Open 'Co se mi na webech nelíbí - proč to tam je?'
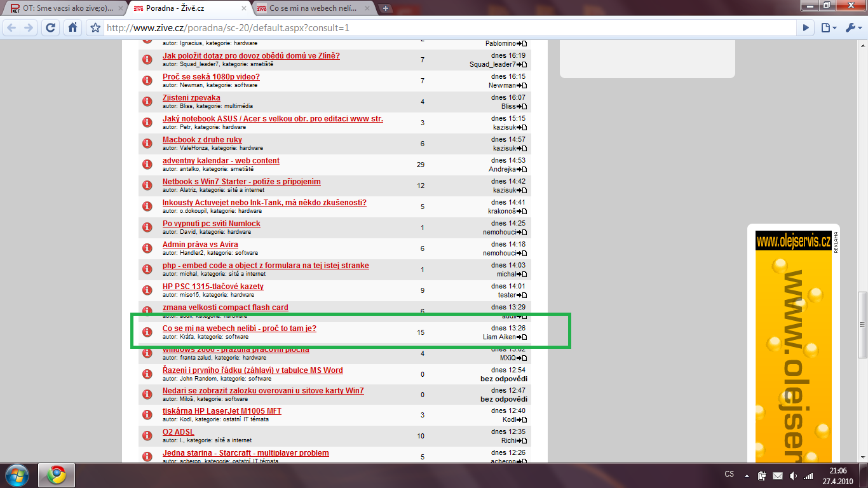The width and height of the screenshot is (868, 488). click(240, 329)
